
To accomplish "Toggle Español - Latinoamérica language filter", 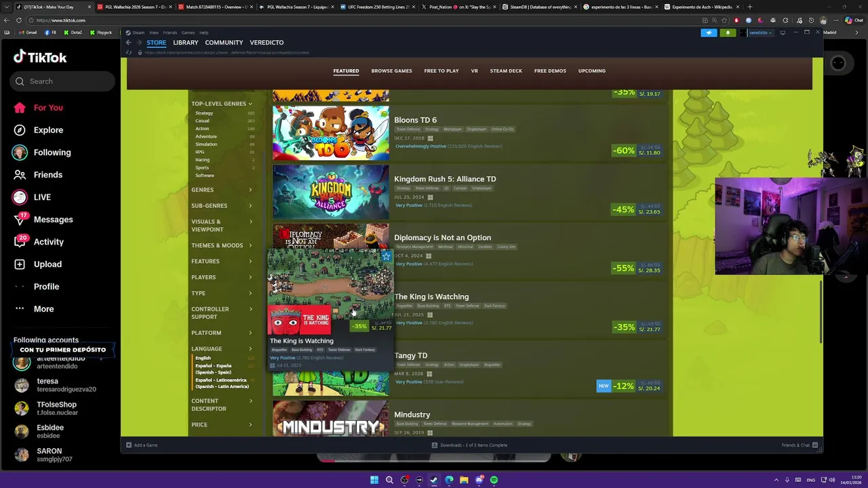I will [222, 383].
